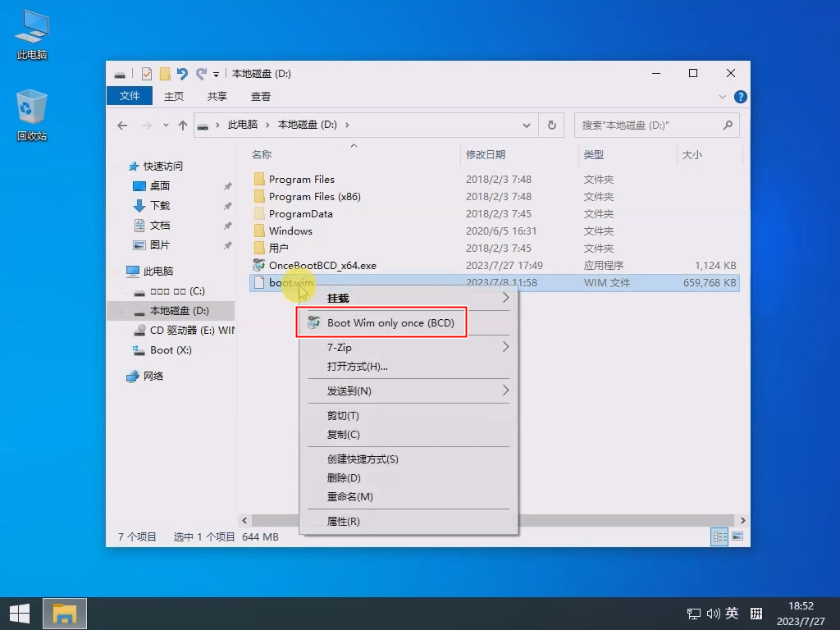This screenshot has height=630, width=840.
Task: Open Customize Quick Access Toolbar dropdown
Action: pyautogui.click(x=216, y=75)
